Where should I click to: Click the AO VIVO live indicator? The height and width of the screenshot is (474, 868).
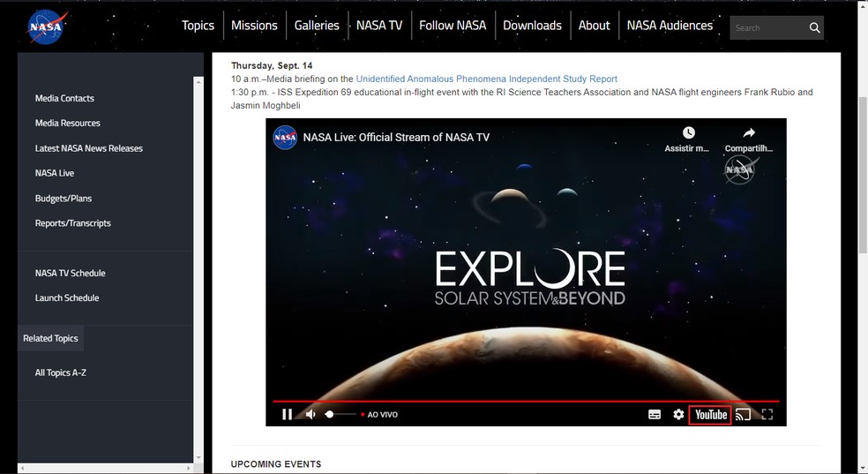pyautogui.click(x=379, y=414)
